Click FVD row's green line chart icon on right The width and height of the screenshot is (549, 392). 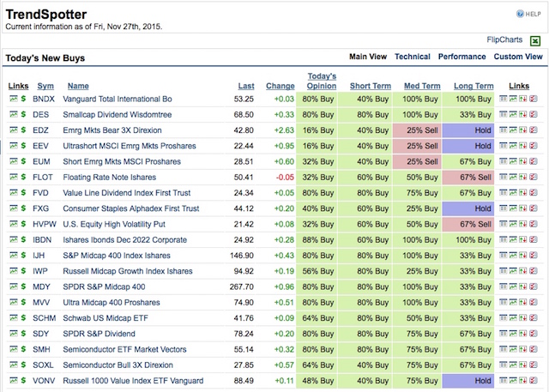click(513, 192)
